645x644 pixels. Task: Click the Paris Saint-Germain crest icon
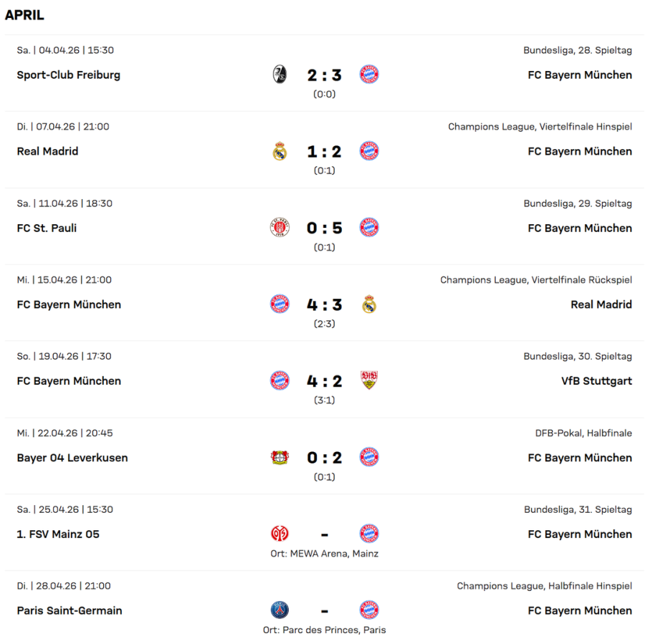pyautogui.click(x=280, y=610)
